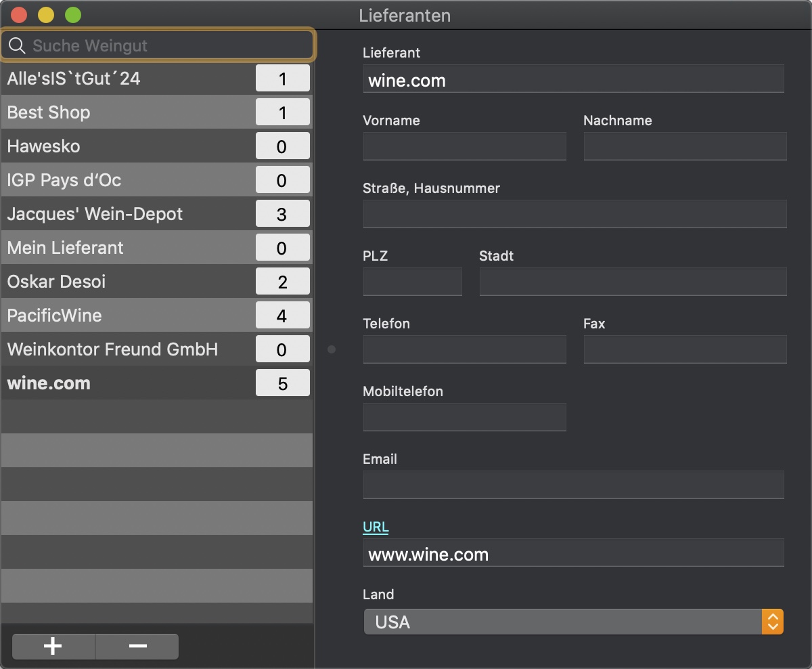Remove the selected supplier with the minus button
This screenshot has height=669, width=812.
tap(137, 646)
